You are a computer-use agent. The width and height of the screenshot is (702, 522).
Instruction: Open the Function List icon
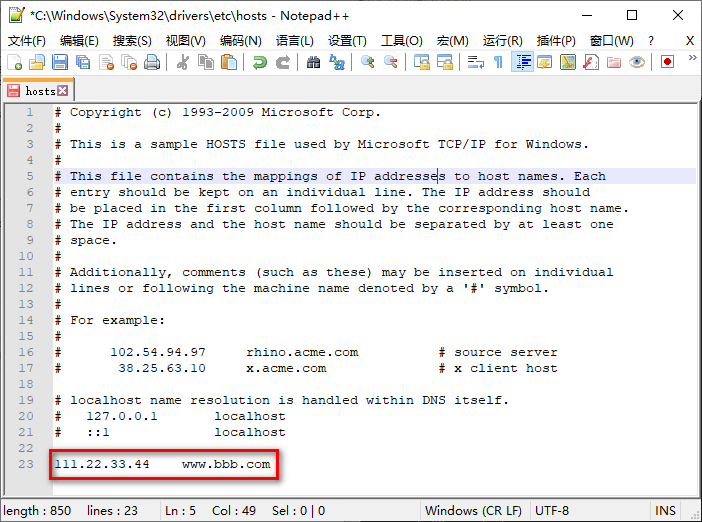(591, 62)
